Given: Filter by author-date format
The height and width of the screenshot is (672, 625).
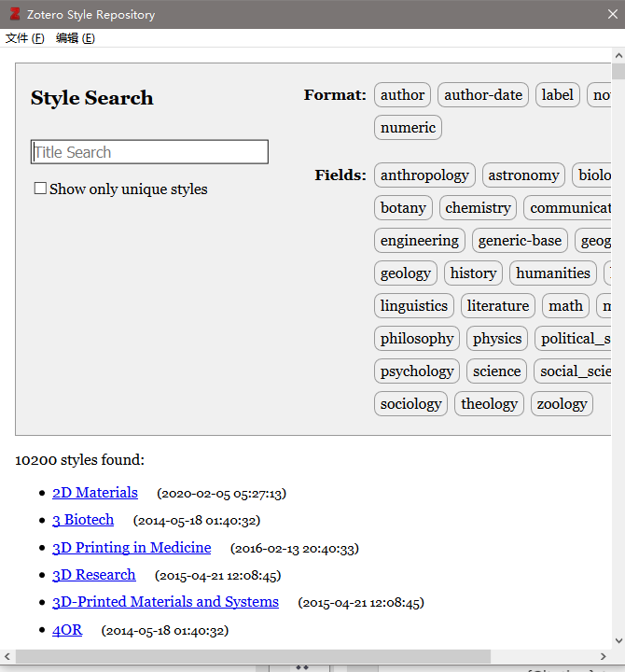Looking at the screenshot, I should point(483,94).
